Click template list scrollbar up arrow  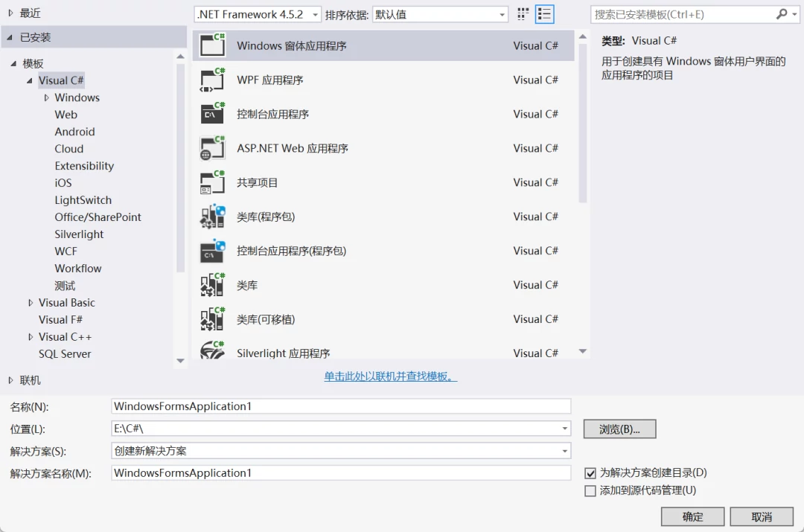(582, 36)
